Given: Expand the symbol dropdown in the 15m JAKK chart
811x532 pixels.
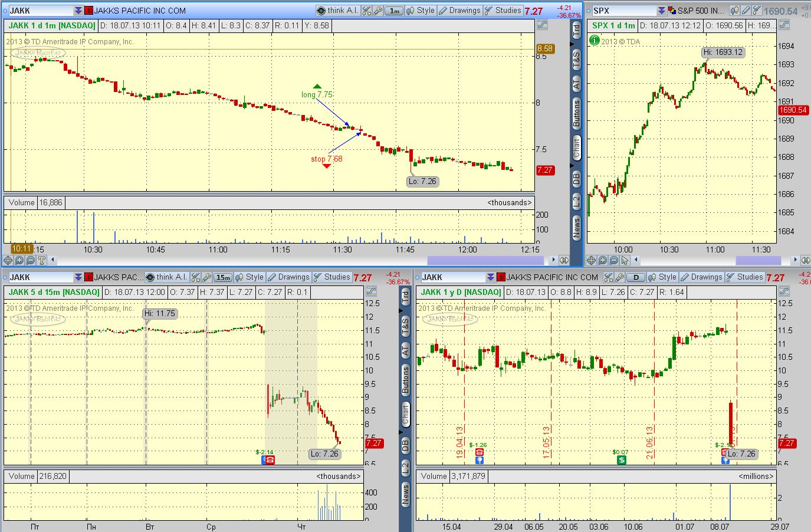Looking at the screenshot, I should point(78,277).
